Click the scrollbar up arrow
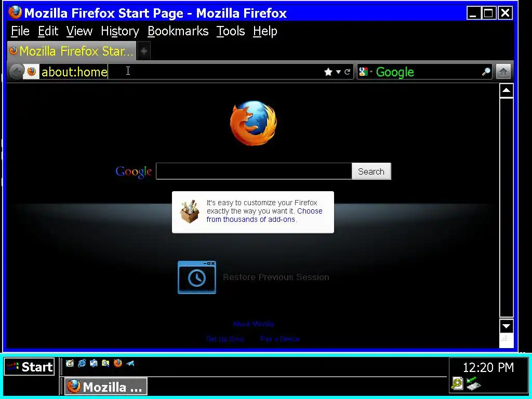The width and height of the screenshot is (532, 399). (506, 90)
